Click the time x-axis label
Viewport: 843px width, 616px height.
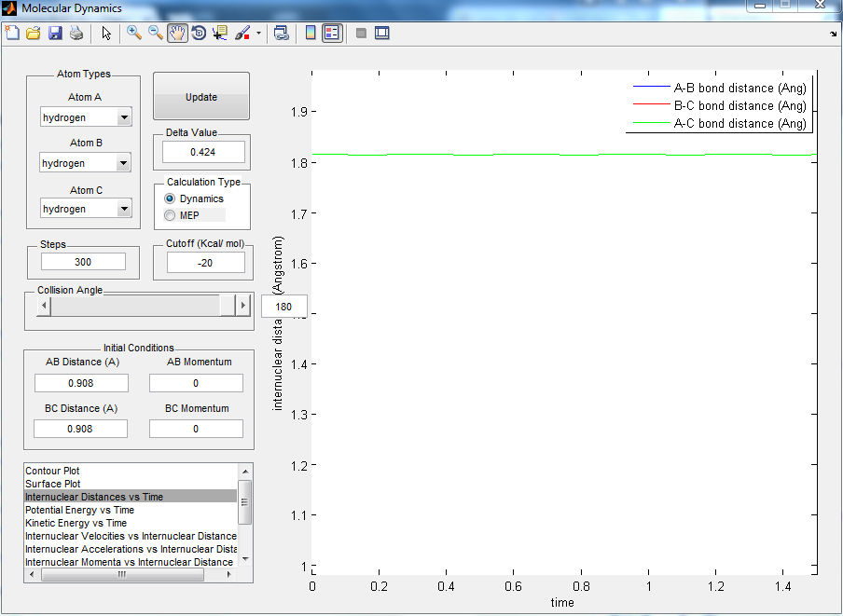coord(562,602)
